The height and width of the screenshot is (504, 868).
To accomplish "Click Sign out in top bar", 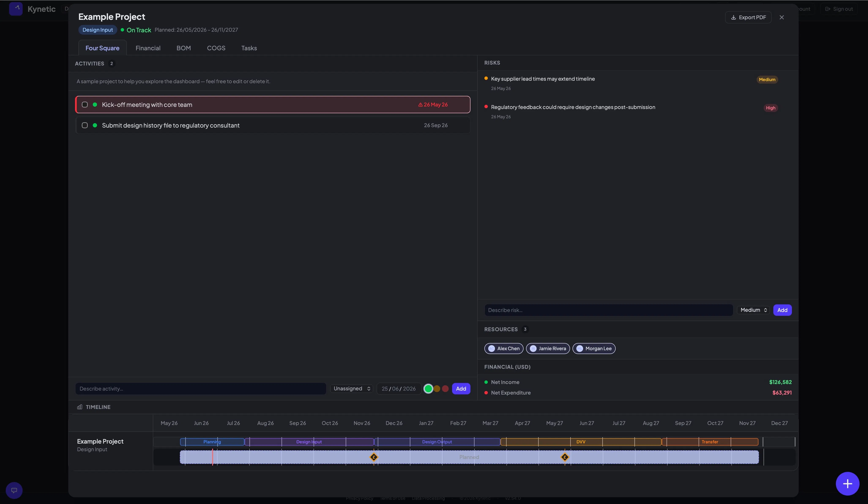I will click(x=839, y=9).
